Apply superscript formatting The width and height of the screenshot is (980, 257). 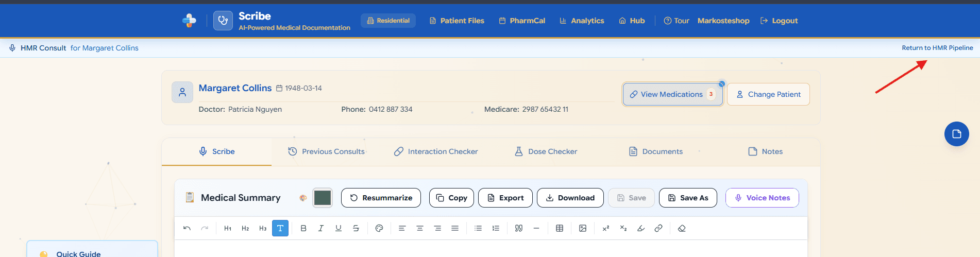pos(606,228)
